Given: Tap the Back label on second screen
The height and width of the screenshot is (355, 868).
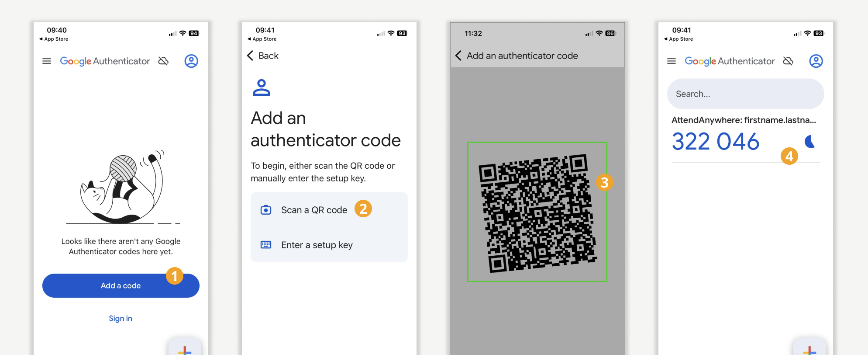Looking at the screenshot, I should pyautogui.click(x=269, y=56).
